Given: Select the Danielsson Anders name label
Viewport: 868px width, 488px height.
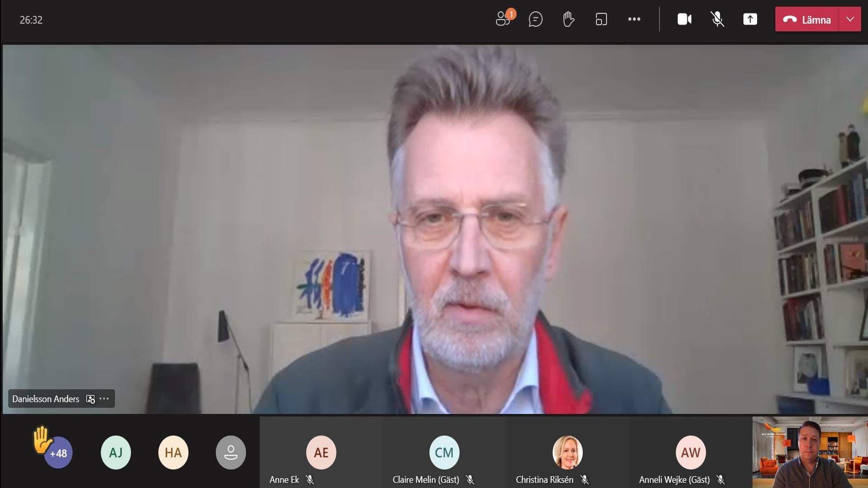Looking at the screenshot, I should (x=46, y=399).
